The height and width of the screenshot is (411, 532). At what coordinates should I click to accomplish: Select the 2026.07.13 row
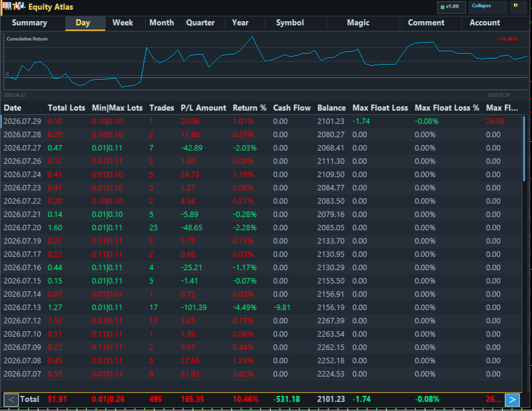261,308
